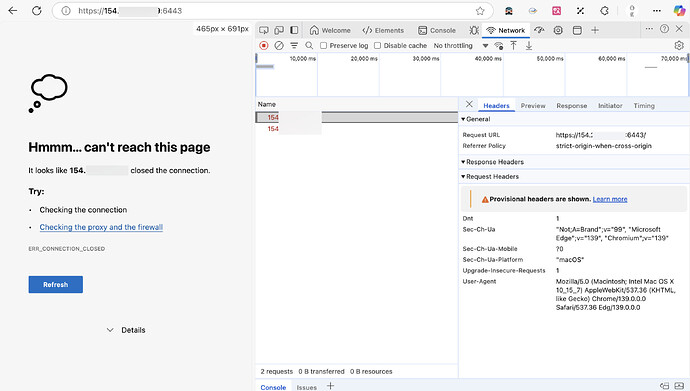Viewport: 690px width, 391px height.
Task: Import HAR file with up arrow
Action: 514,45
